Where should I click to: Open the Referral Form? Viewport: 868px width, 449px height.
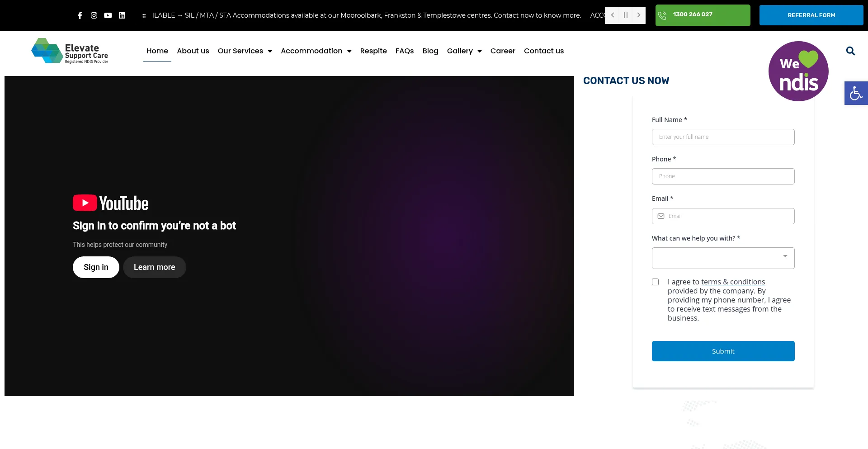811,15
